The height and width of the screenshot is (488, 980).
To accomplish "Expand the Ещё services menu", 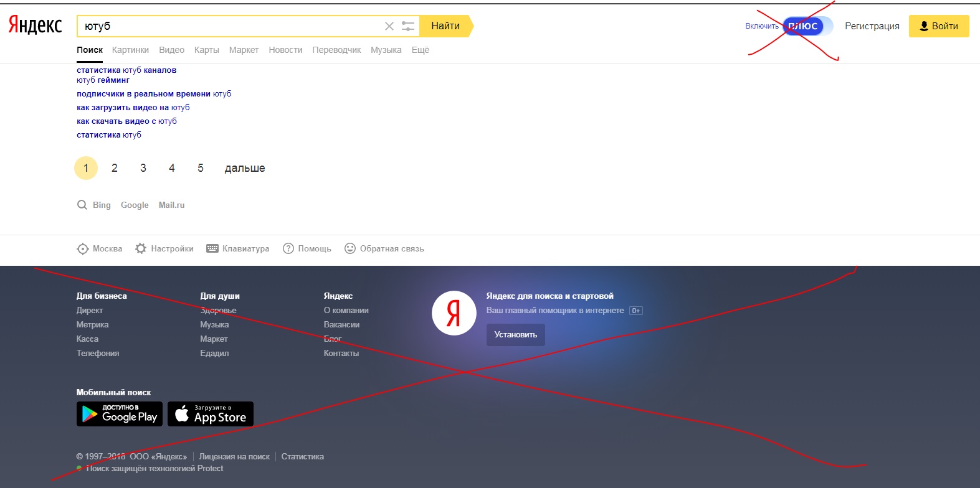I will (x=421, y=50).
